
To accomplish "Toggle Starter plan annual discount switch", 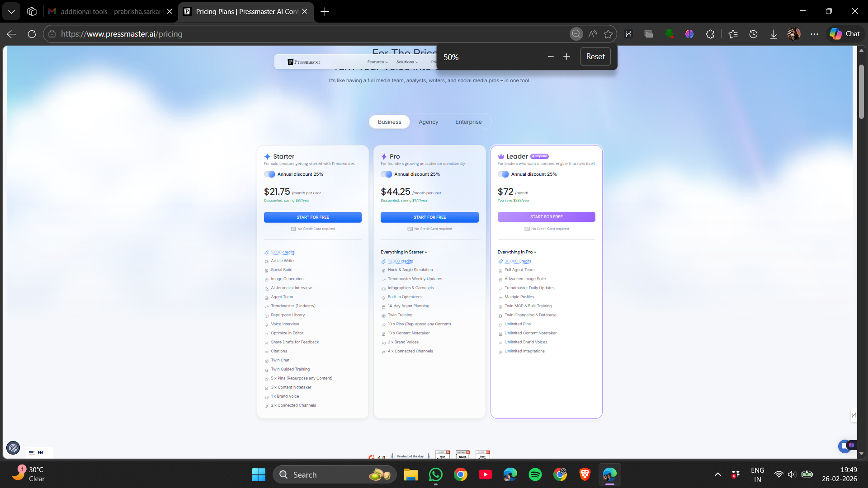I will (269, 174).
